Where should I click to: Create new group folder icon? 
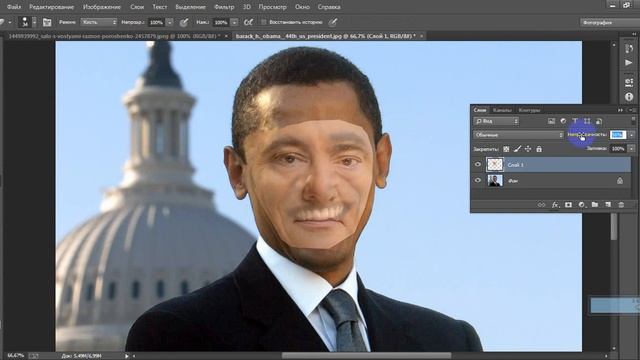click(595, 205)
